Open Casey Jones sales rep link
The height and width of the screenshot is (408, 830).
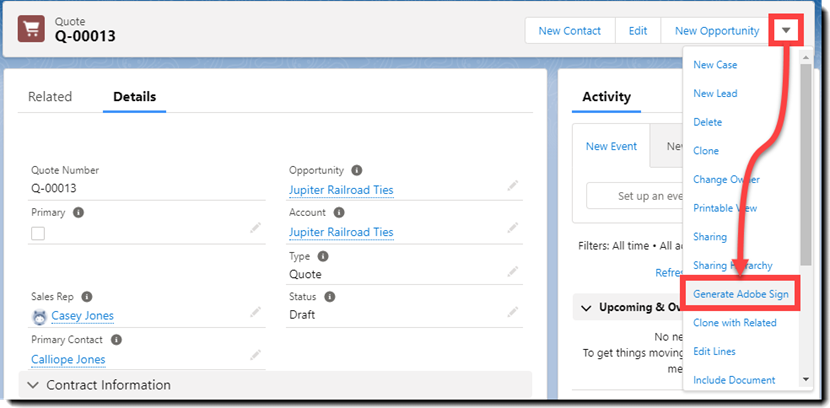coord(83,315)
